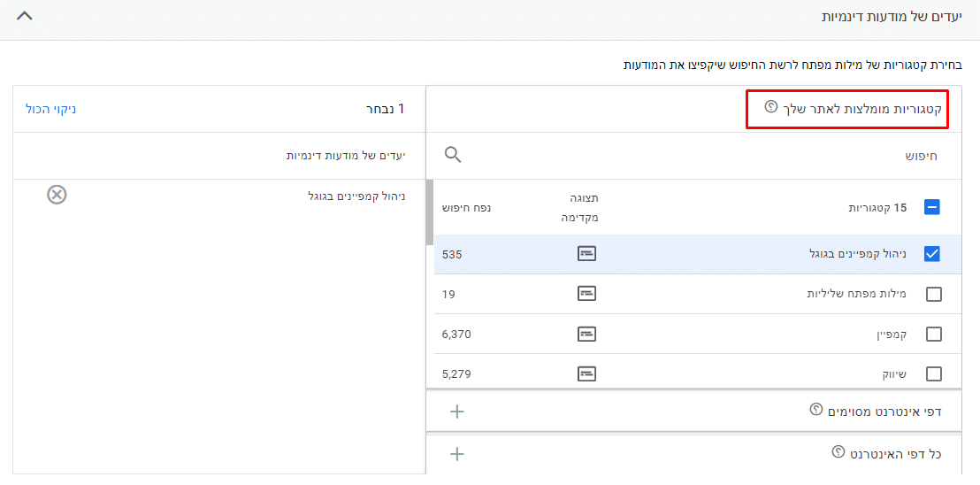Preview ad icon for ניהול קמפיינים בגוגל row
The image size is (980, 485).
(586, 253)
